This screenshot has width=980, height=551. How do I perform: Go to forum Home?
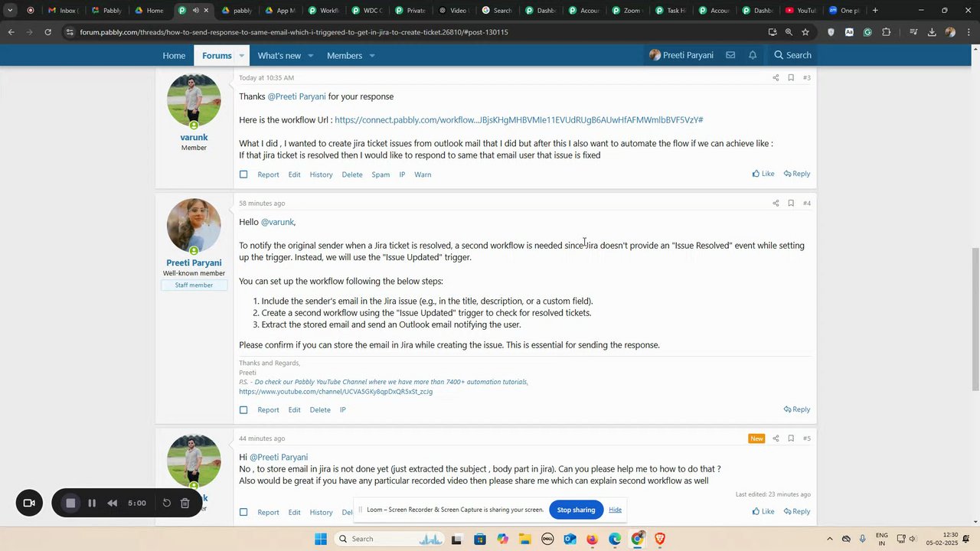[174, 56]
